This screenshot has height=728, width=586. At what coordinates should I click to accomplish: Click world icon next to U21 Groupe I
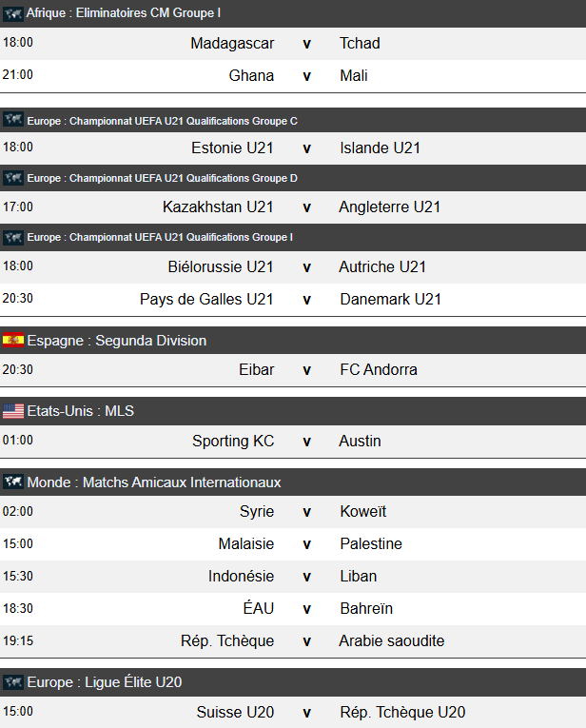pyautogui.click(x=13, y=237)
